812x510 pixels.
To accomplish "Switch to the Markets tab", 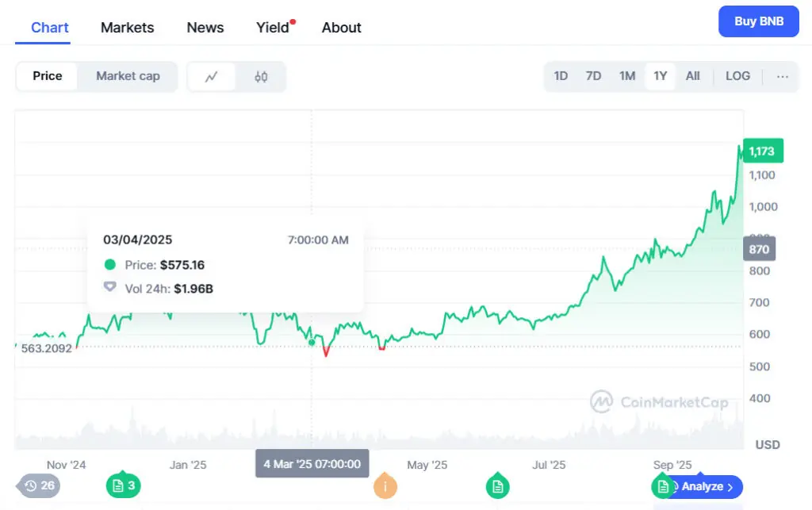I will coord(127,27).
